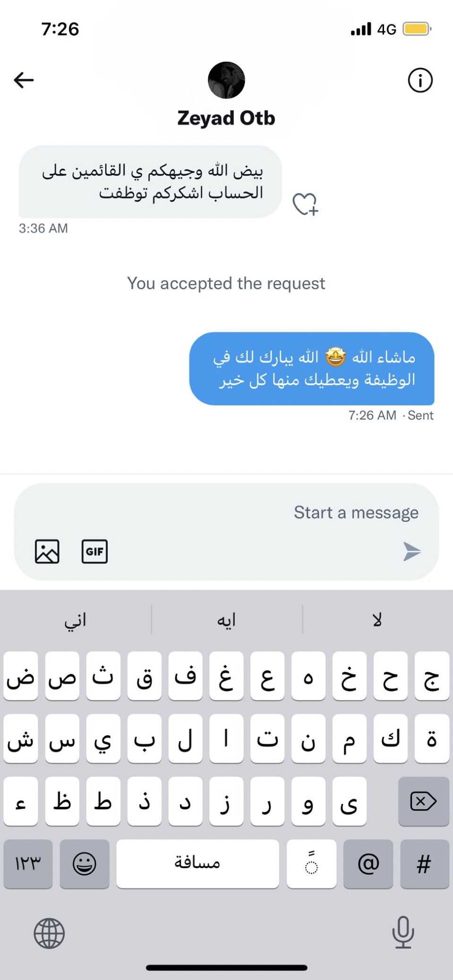Tap the Zeyad Otb profile name
Image resolution: width=453 pixels, height=980 pixels.
click(226, 118)
